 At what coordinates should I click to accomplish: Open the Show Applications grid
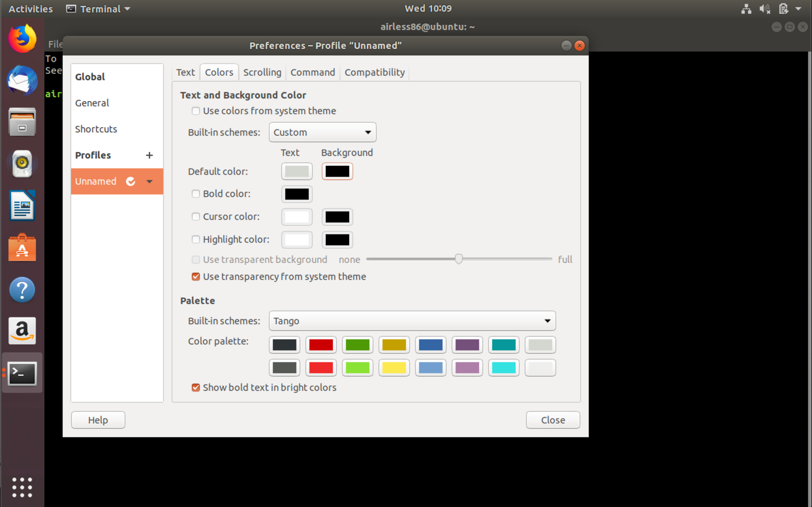coord(22,487)
